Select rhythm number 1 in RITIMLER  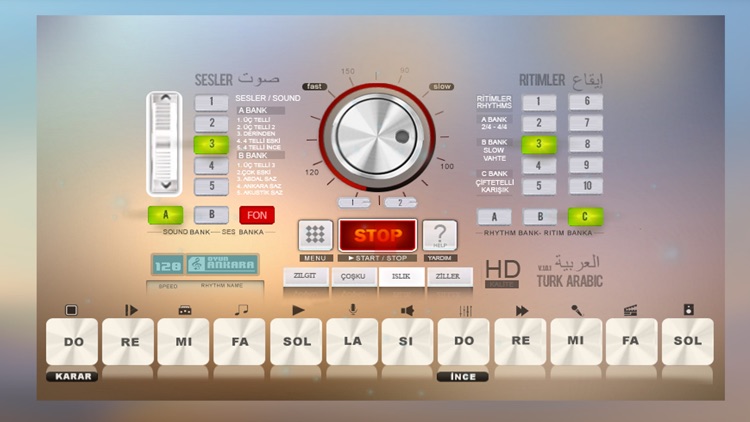click(x=539, y=102)
